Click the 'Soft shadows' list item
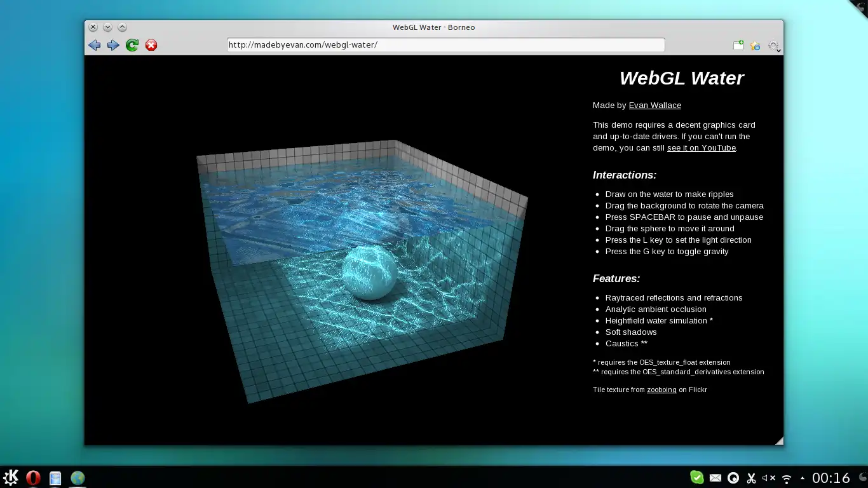This screenshot has width=868, height=488. coord(631,332)
